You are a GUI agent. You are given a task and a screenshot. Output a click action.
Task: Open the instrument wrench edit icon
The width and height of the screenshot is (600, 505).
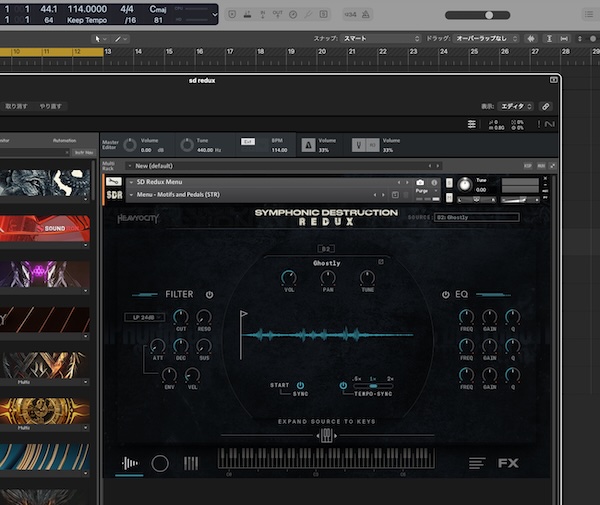coord(114,181)
